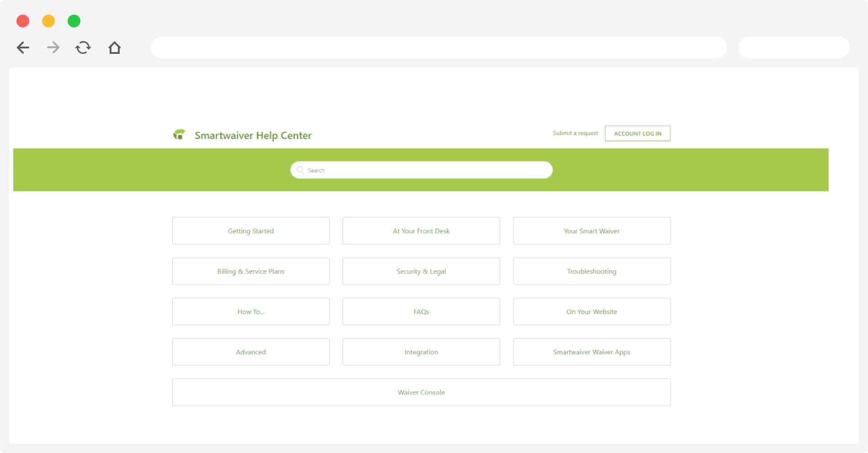The width and height of the screenshot is (868, 453).
Task: Click the browser address bar
Action: click(x=439, y=47)
